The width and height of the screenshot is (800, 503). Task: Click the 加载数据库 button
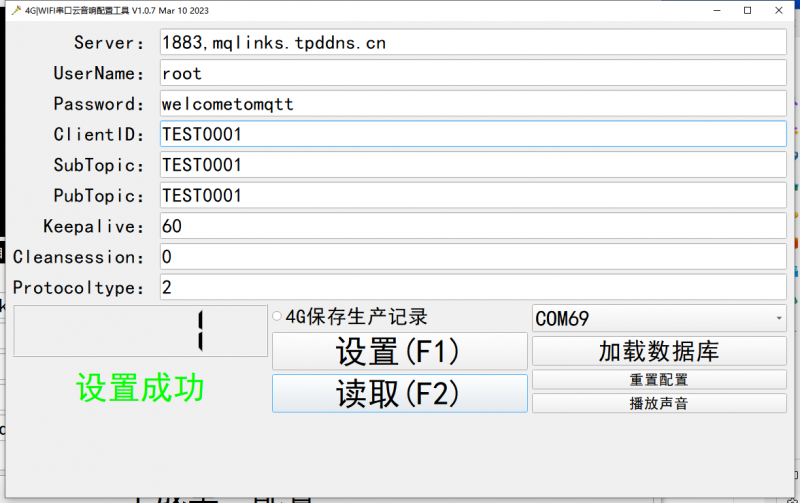tap(659, 351)
